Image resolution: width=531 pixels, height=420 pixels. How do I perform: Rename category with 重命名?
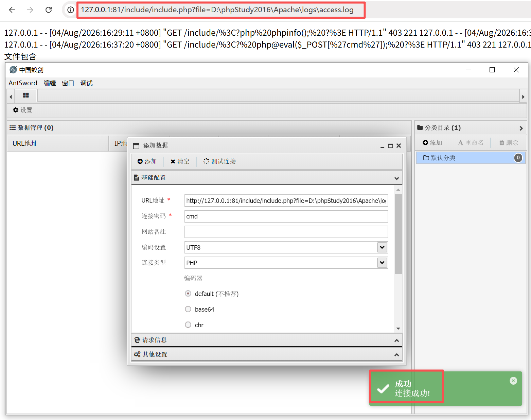[x=471, y=143]
